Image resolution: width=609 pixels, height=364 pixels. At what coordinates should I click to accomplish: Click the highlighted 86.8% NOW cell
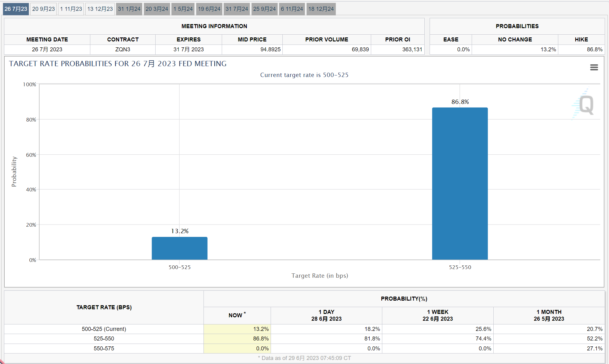coord(237,339)
